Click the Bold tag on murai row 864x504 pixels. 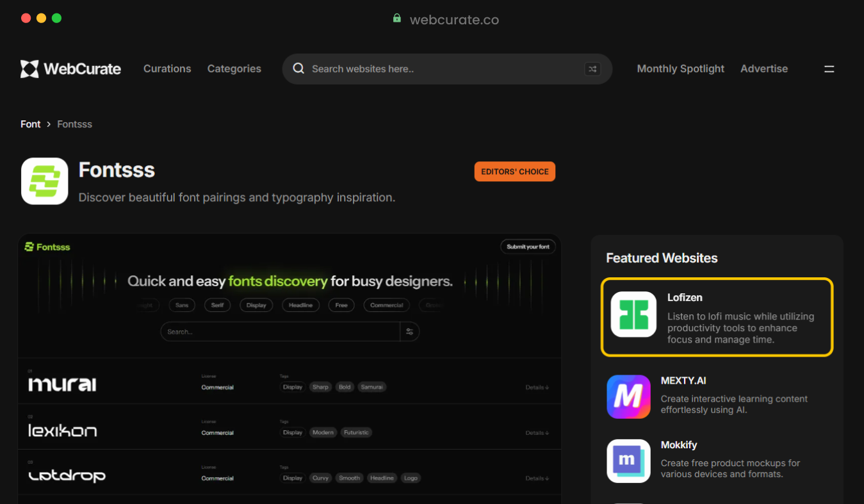[345, 387]
